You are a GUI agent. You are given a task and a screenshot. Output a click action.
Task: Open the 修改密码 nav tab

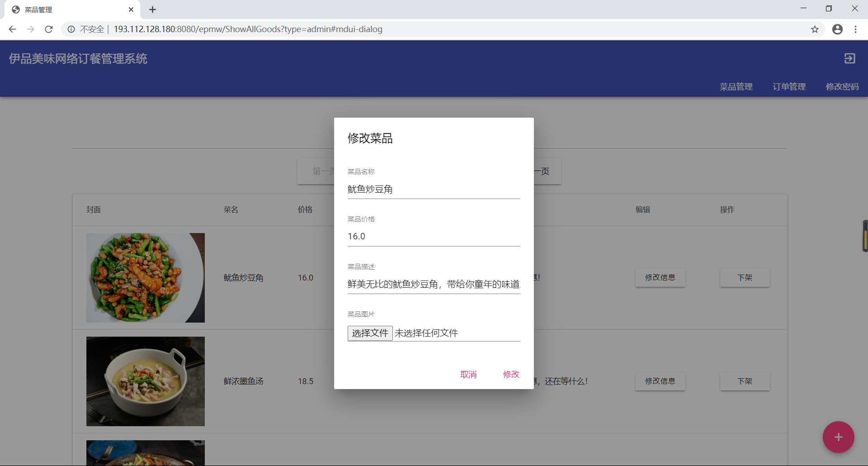(x=842, y=86)
